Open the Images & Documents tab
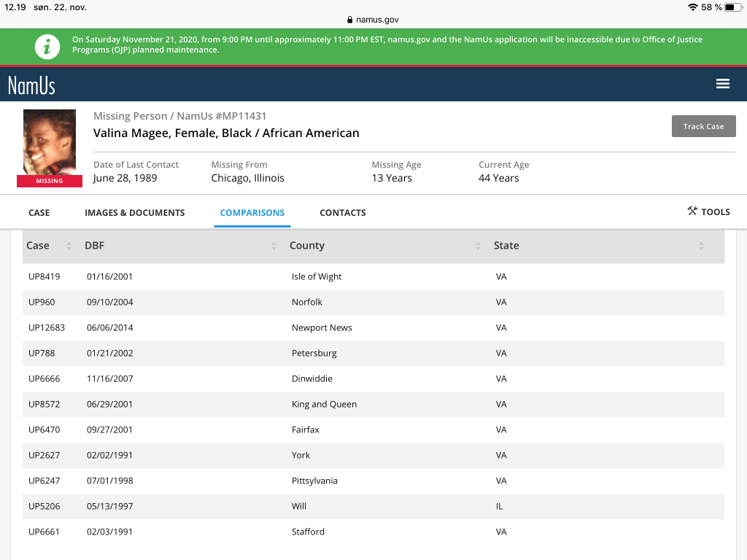This screenshot has height=560, width=747. (135, 213)
